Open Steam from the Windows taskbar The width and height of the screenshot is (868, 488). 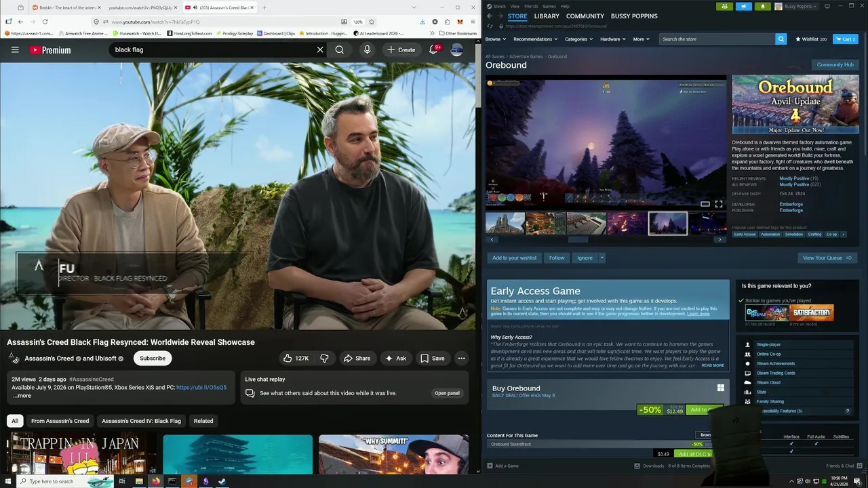click(222, 481)
